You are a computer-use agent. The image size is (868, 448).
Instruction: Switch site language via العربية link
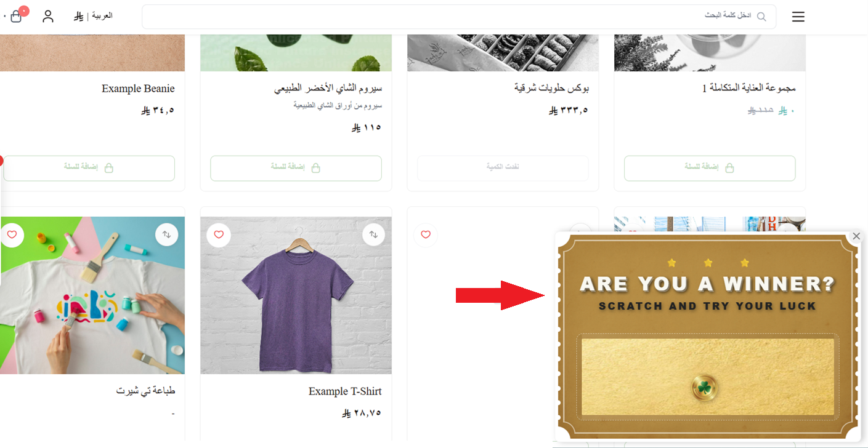[102, 15]
